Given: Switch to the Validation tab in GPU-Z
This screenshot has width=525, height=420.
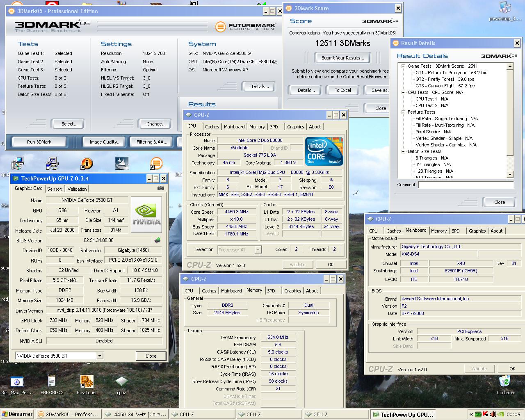Looking at the screenshot, I should (x=77, y=189).
